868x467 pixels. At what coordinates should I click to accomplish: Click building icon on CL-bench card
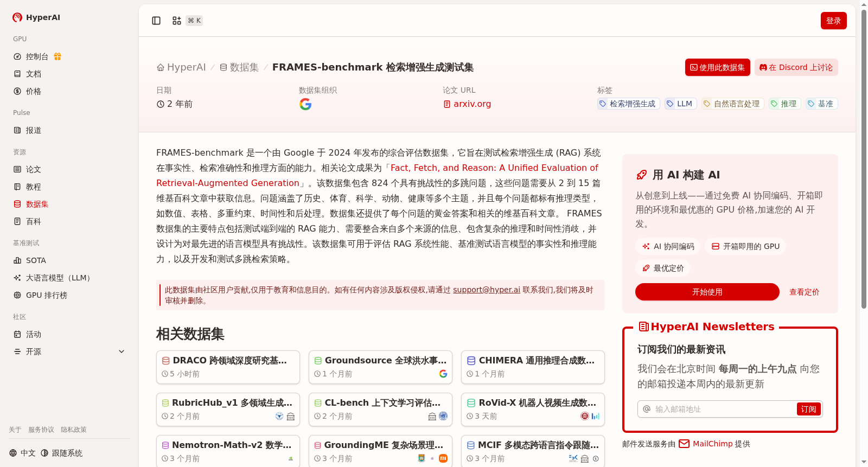click(x=432, y=416)
